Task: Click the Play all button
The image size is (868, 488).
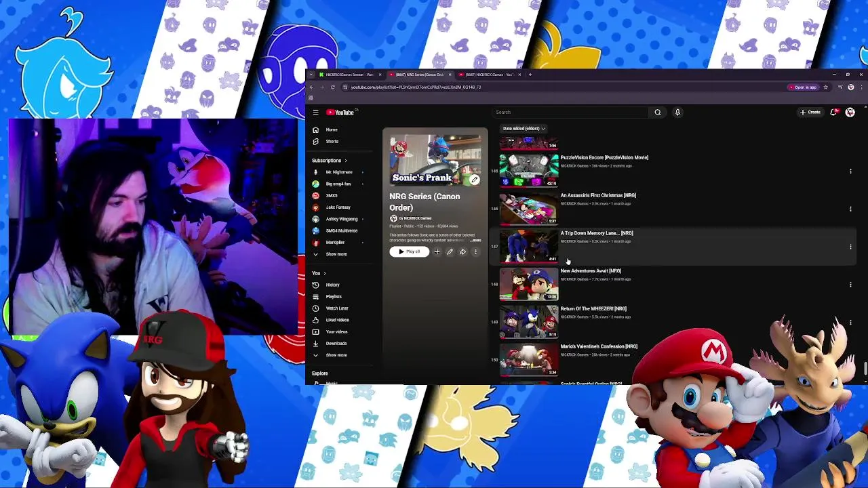Action: [x=410, y=251]
